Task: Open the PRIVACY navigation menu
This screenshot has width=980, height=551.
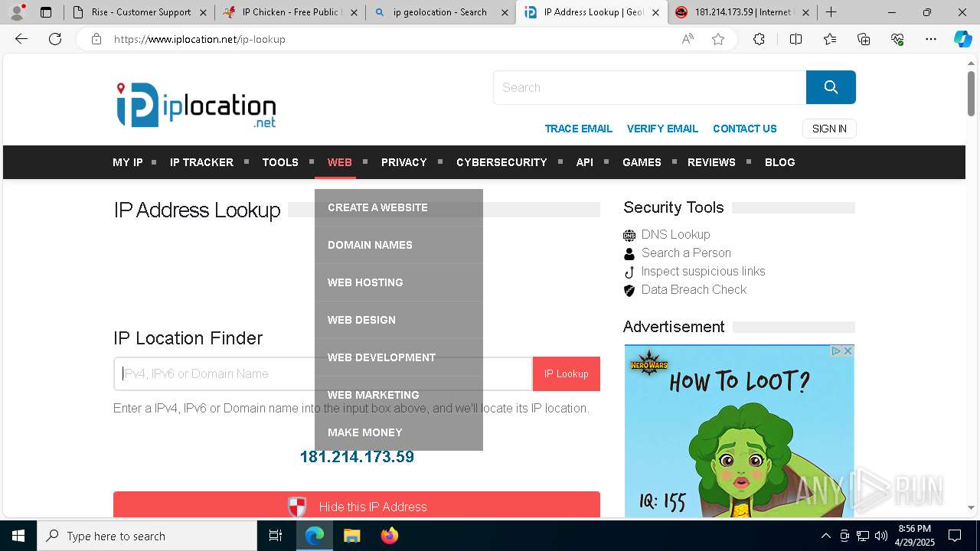Action: 404,162
